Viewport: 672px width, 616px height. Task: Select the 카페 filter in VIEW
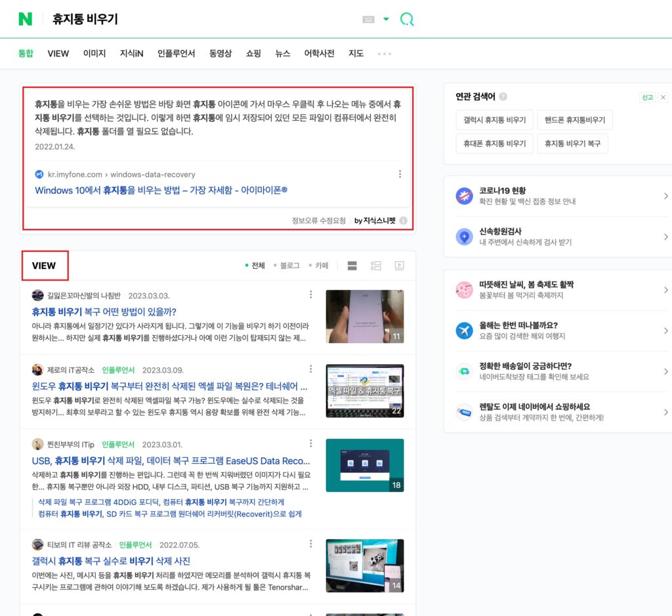point(318,266)
